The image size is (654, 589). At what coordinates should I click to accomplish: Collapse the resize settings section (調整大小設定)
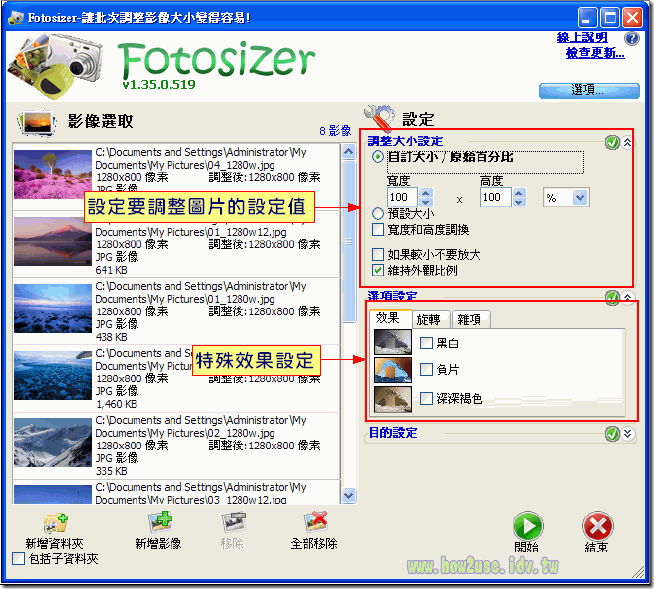tap(628, 143)
